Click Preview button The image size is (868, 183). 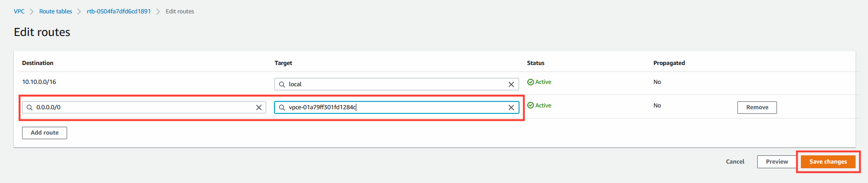777,162
